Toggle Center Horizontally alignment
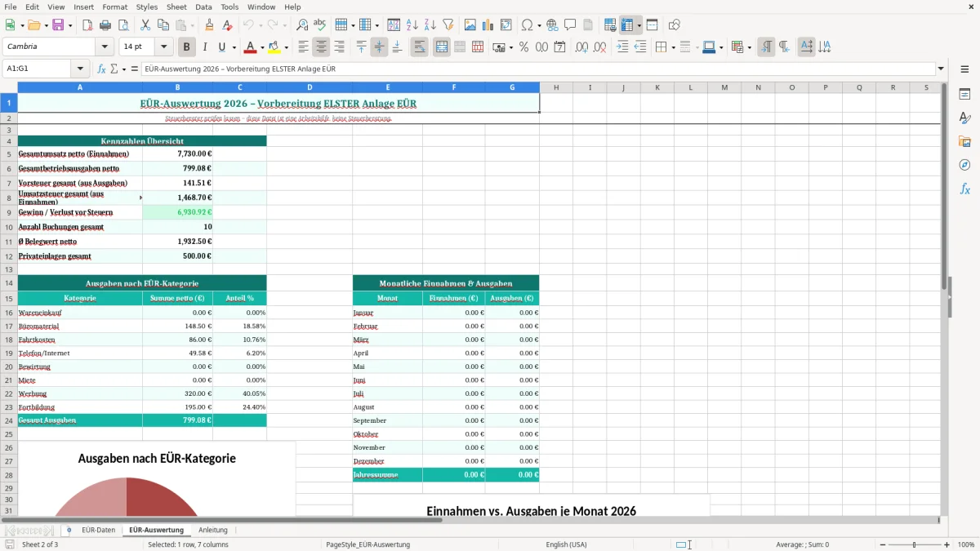 [321, 47]
